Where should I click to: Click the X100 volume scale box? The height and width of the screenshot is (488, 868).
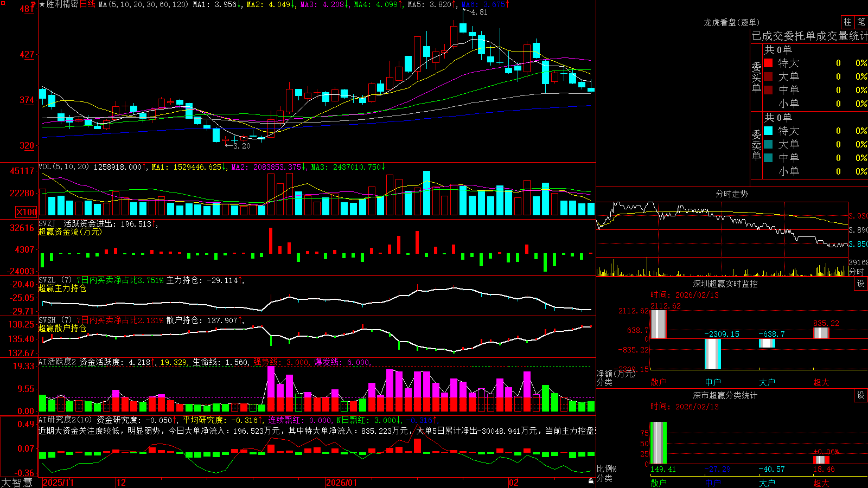tap(27, 212)
